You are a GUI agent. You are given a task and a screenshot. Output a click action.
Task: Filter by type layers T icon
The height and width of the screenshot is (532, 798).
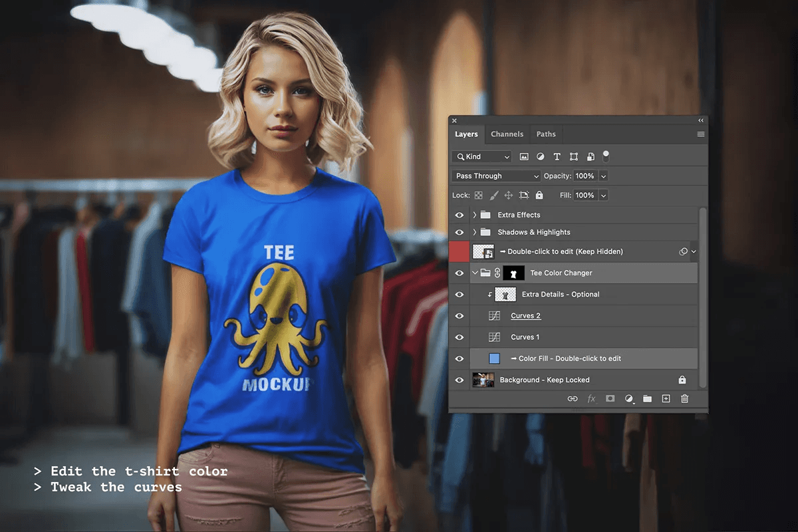point(557,157)
